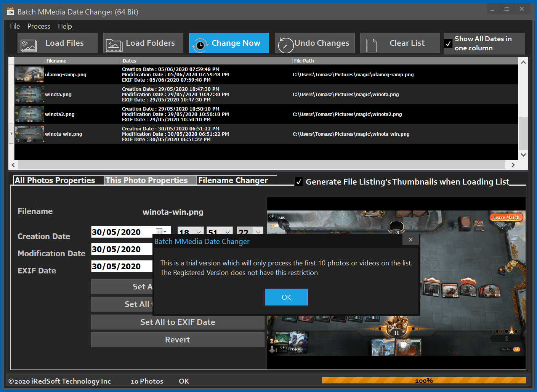Click the horizontal scroll left arrow

(13, 165)
